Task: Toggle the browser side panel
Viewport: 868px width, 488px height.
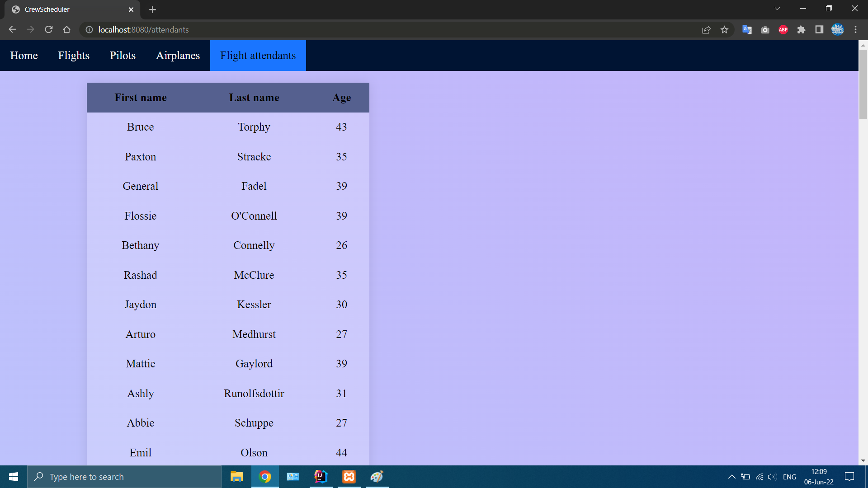Action: click(819, 30)
